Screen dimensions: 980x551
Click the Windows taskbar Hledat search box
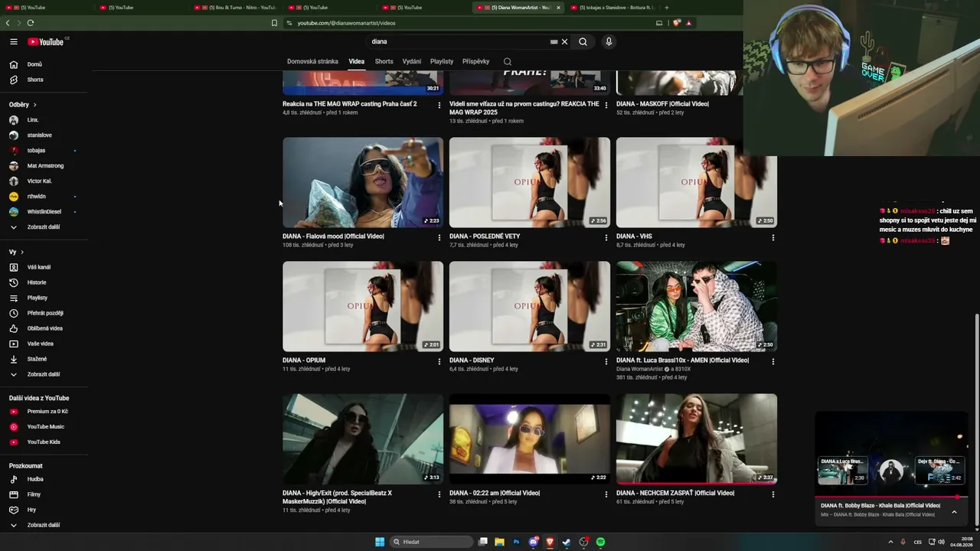pyautogui.click(x=431, y=542)
